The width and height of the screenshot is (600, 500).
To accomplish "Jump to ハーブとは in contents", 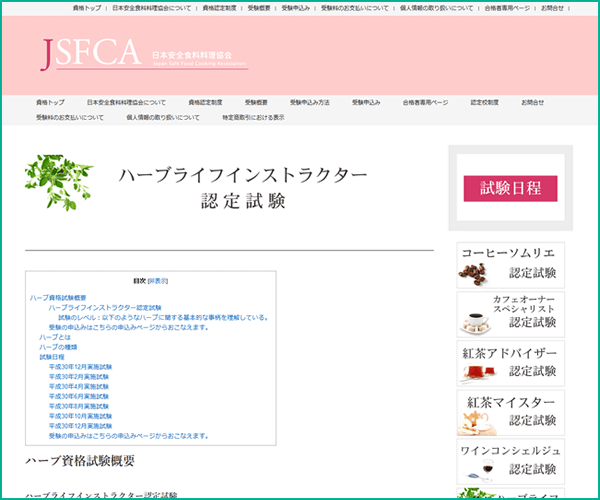I will click(55, 337).
